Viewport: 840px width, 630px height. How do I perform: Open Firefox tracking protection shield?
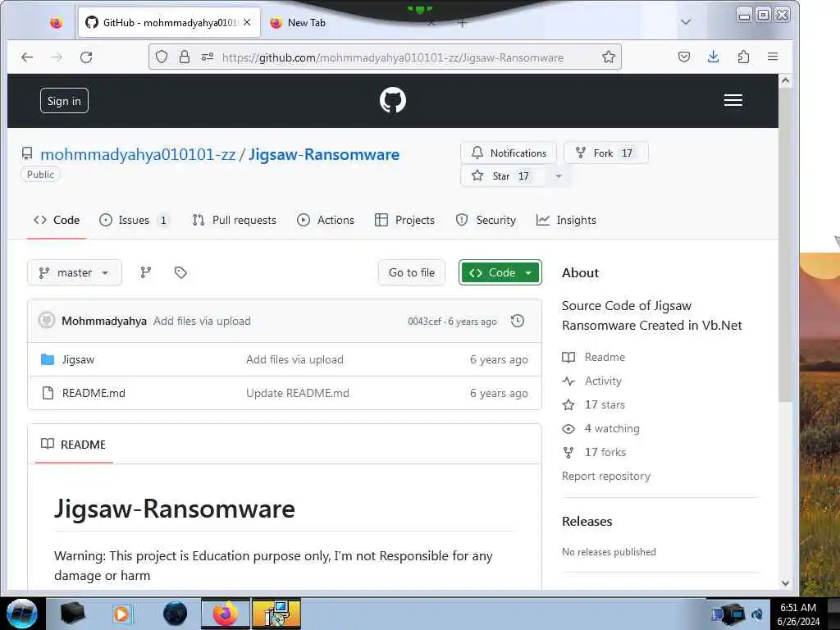tap(162, 57)
